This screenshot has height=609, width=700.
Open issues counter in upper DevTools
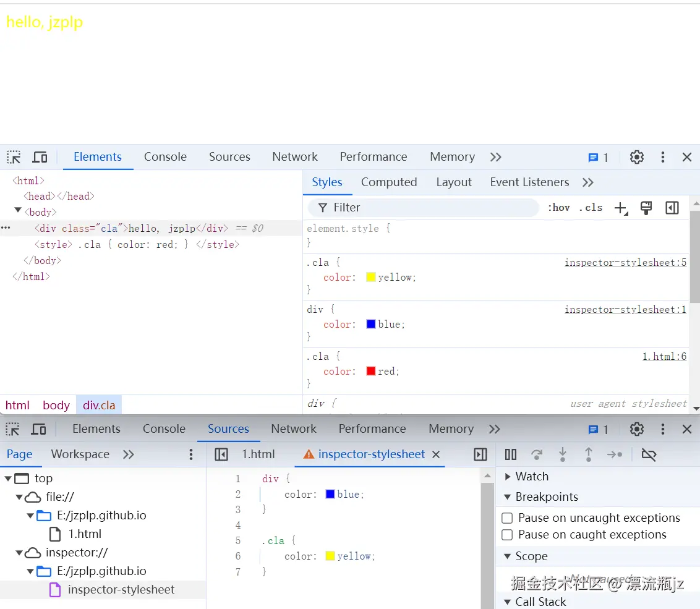point(598,158)
